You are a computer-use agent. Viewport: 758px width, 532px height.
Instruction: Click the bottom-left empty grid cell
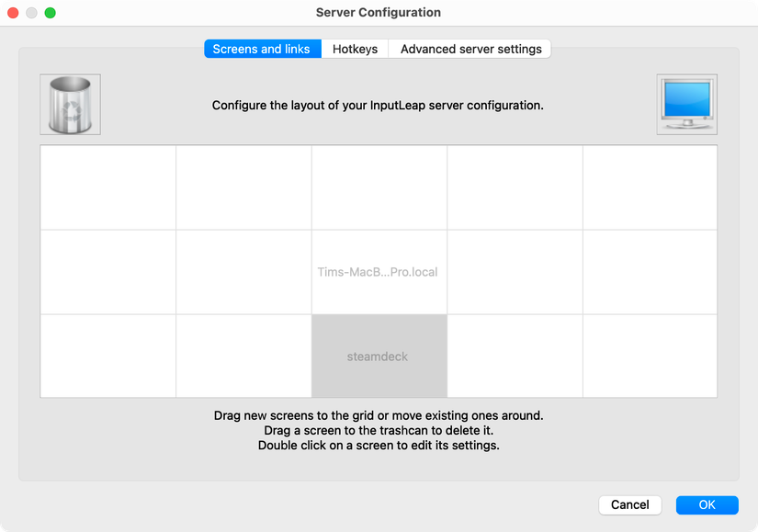pyautogui.click(x=108, y=356)
